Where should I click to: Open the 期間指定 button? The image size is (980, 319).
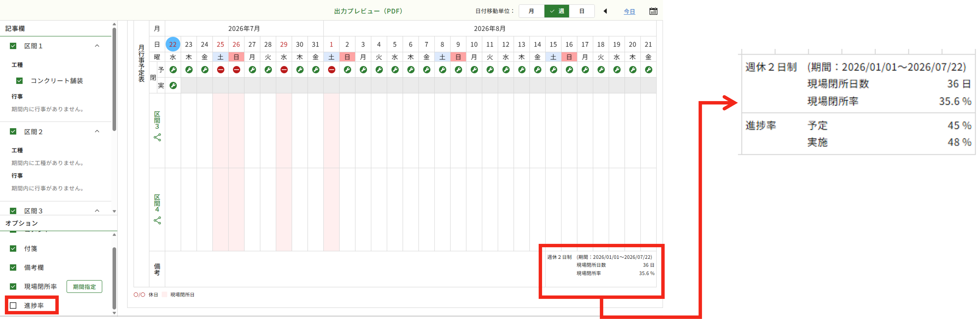[84, 287]
